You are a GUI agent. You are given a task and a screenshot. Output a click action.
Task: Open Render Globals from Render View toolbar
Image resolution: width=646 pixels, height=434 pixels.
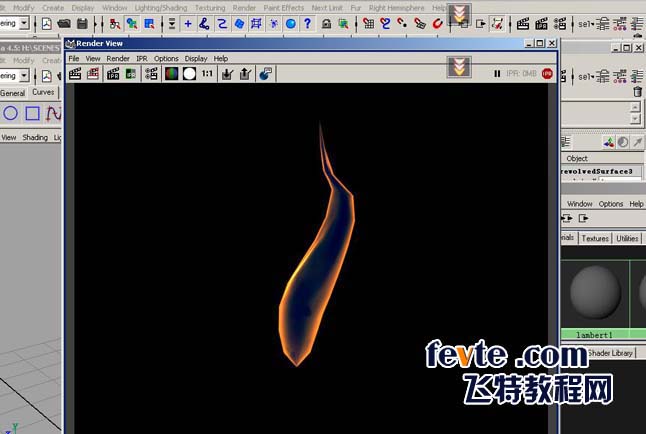click(151, 74)
